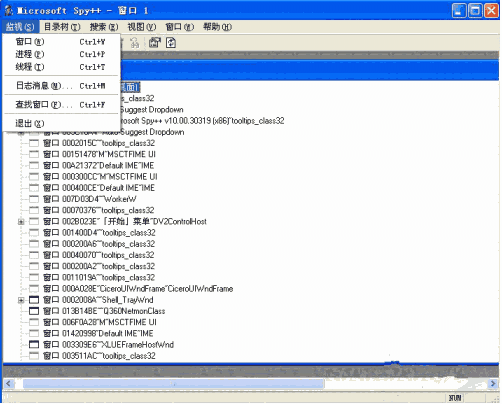Click window icon of row 013B14BE Q360NetmonClass
Image resolution: width=502 pixels, height=404 pixels.
pos(34,311)
